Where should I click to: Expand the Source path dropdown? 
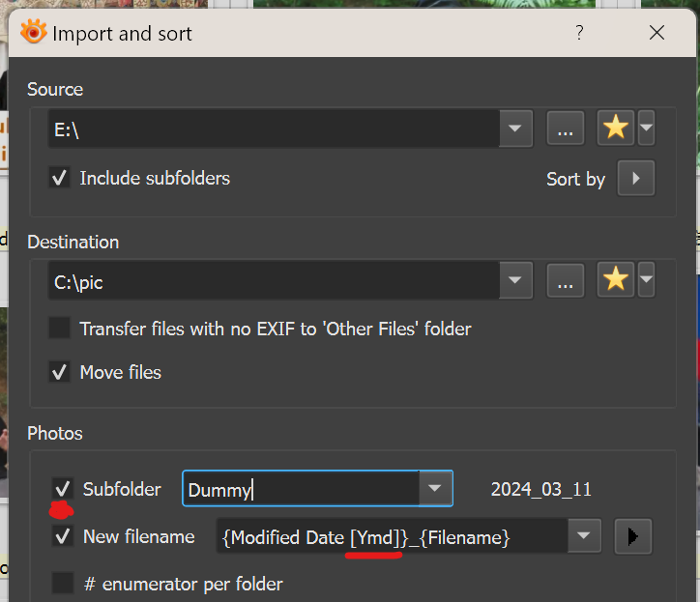tap(515, 128)
